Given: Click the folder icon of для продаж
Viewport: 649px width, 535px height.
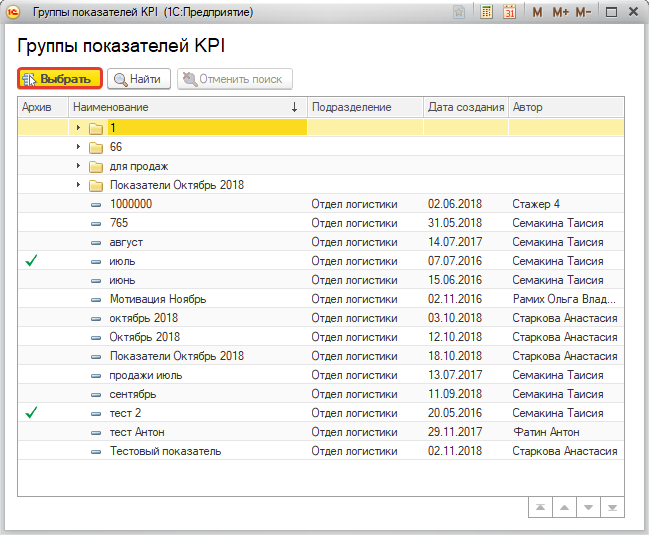Looking at the screenshot, I should (96, 166).
